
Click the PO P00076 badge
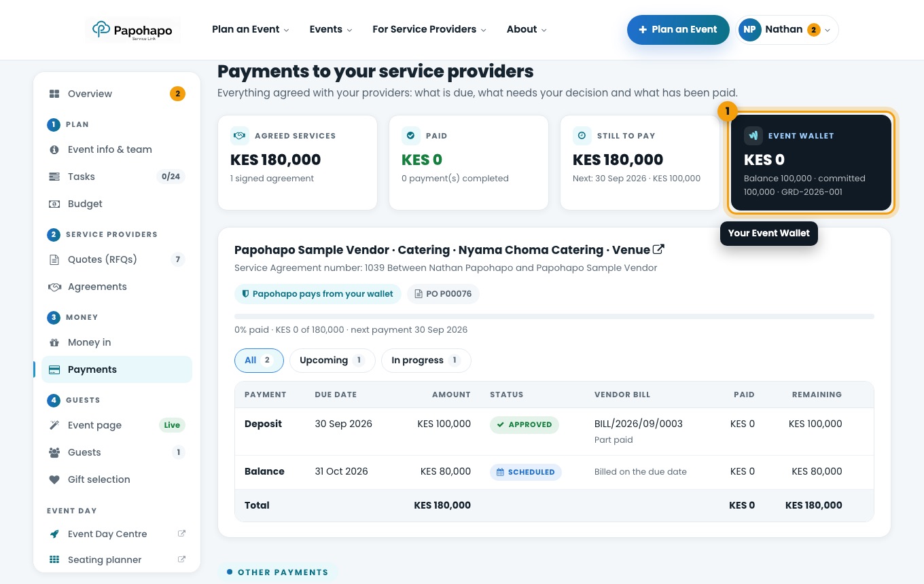click(443, 294)
